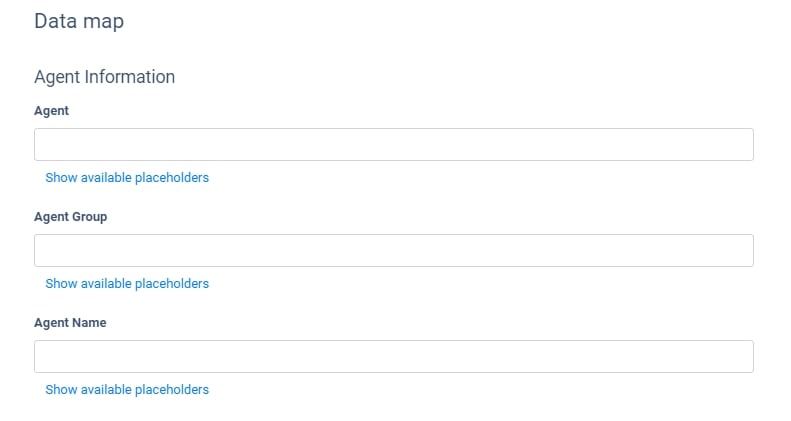
Task: Click the Agent Group label text
Action: coord(71,217)
